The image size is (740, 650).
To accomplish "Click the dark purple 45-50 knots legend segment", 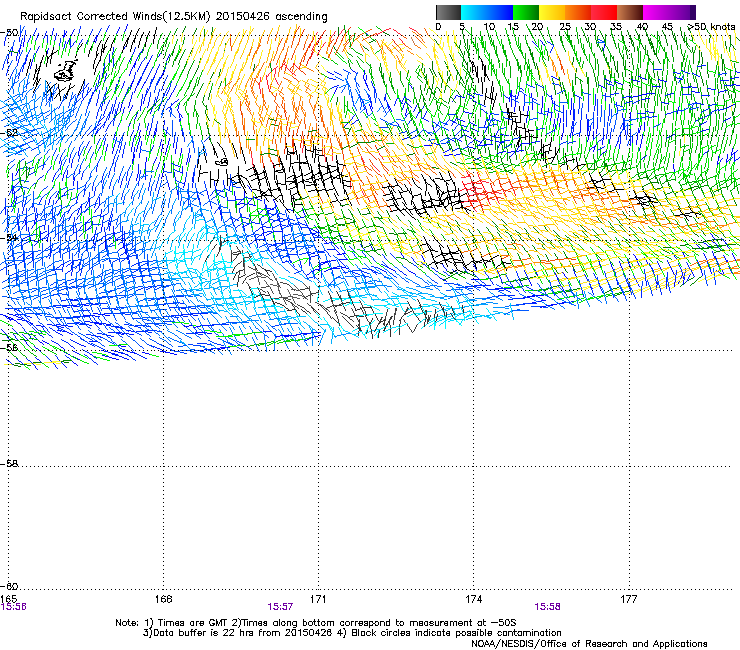I will (682, 12).
